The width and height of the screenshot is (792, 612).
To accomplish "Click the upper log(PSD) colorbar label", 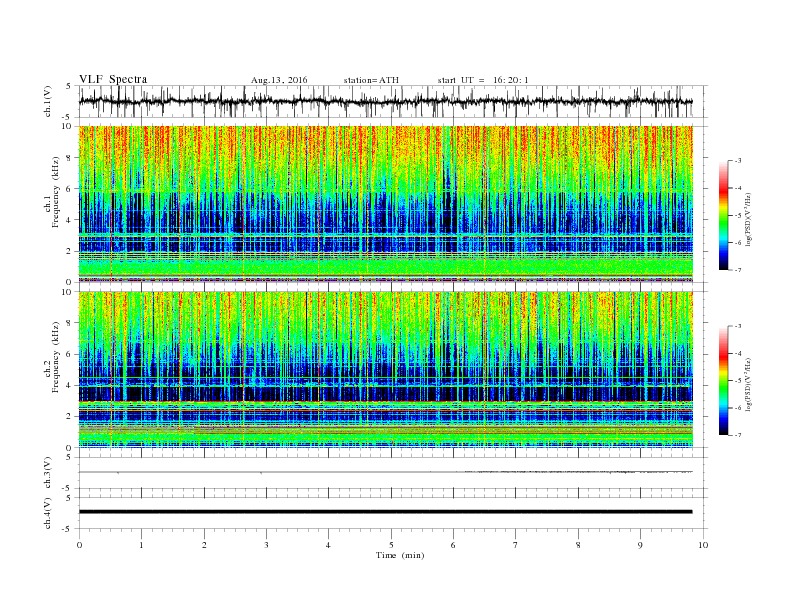I will click(749, 220).
